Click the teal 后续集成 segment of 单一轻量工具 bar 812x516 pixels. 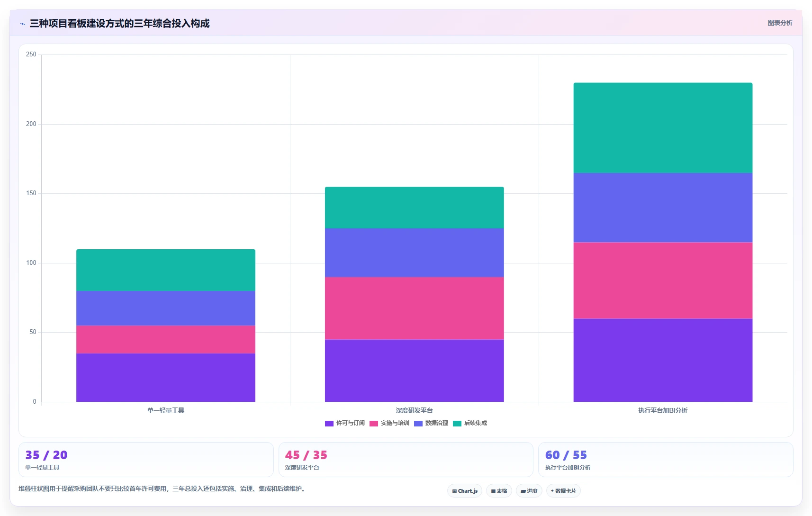pos(166,270)
